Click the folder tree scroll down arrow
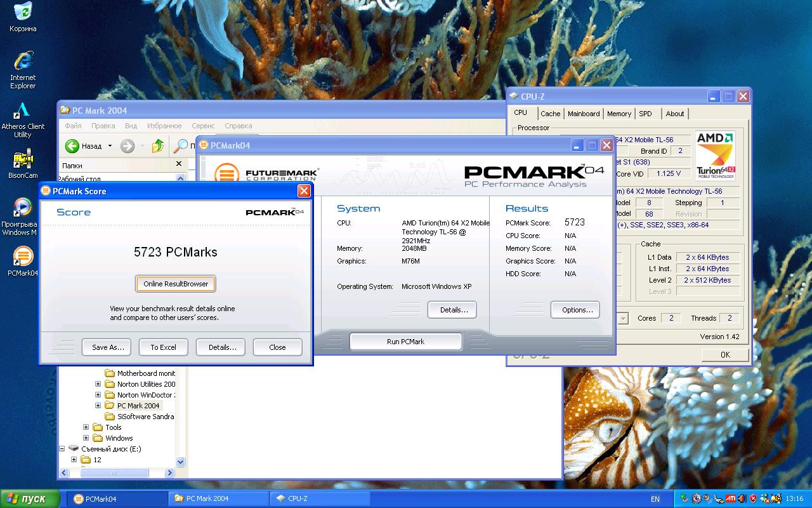 180,462
